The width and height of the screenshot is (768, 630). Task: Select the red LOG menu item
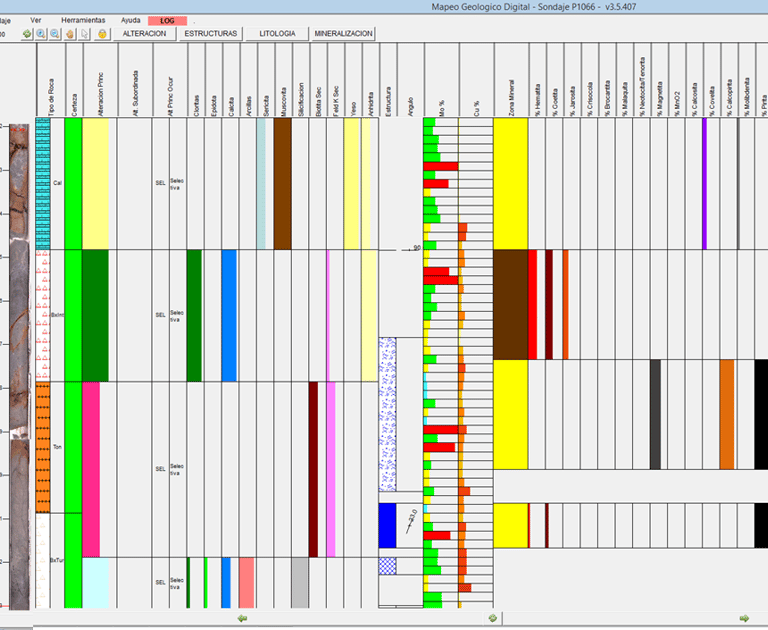click(168, 21)
